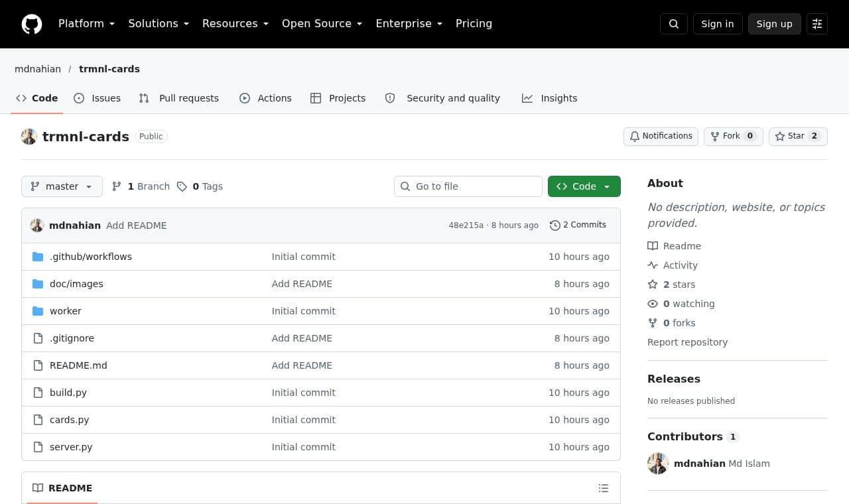Click the GitHub logo icon

[x=32, y=24]
